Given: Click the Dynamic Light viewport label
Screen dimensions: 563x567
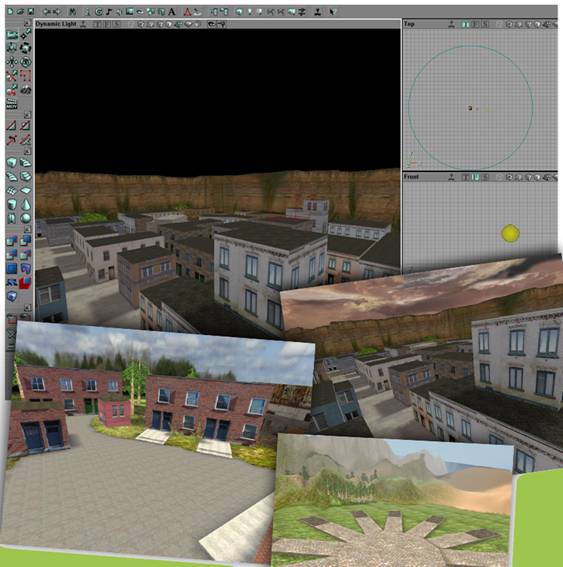Looking at the screenshot, I should coord(56,24).
